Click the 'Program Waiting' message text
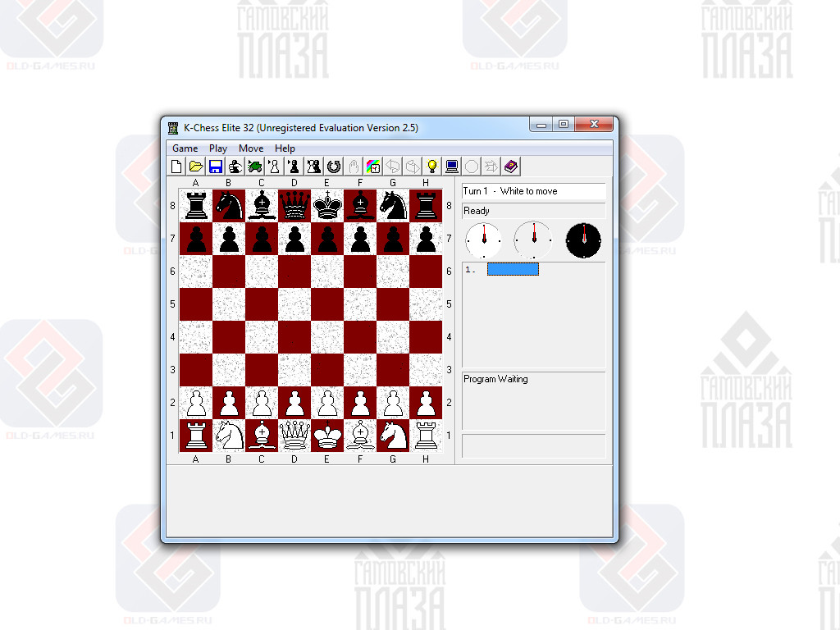The width and height of the screenshot is (840, 630). [495, 379]
